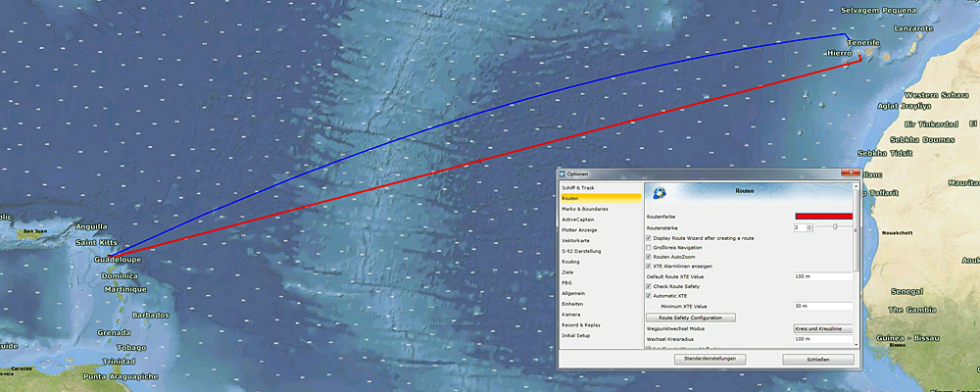Open S-52 Darstellung settings
The image size is (980, 392).
581,252
